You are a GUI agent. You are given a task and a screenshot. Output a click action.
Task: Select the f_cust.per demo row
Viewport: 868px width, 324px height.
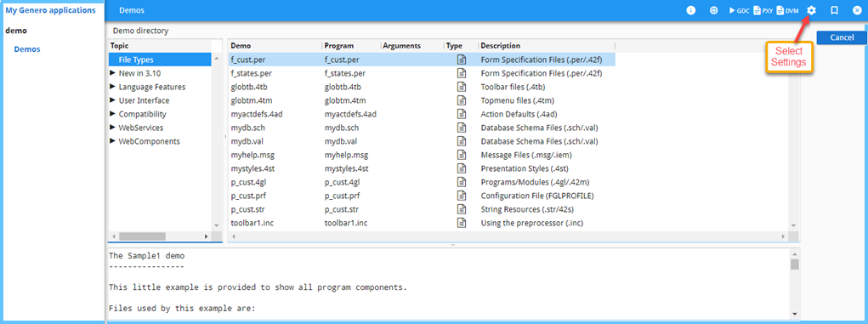422,60
